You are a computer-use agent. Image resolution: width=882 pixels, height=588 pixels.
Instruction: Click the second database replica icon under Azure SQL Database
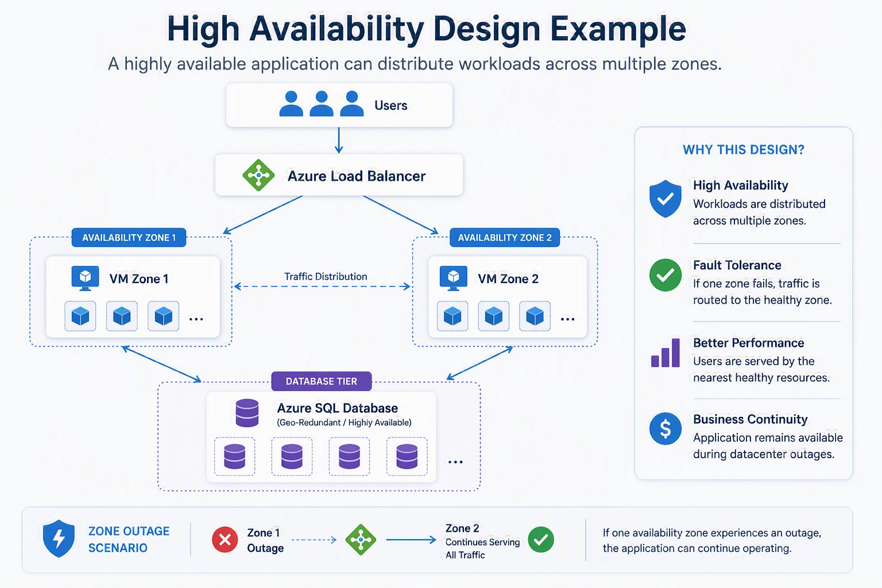pyautogui.click(x=292, y=457)
